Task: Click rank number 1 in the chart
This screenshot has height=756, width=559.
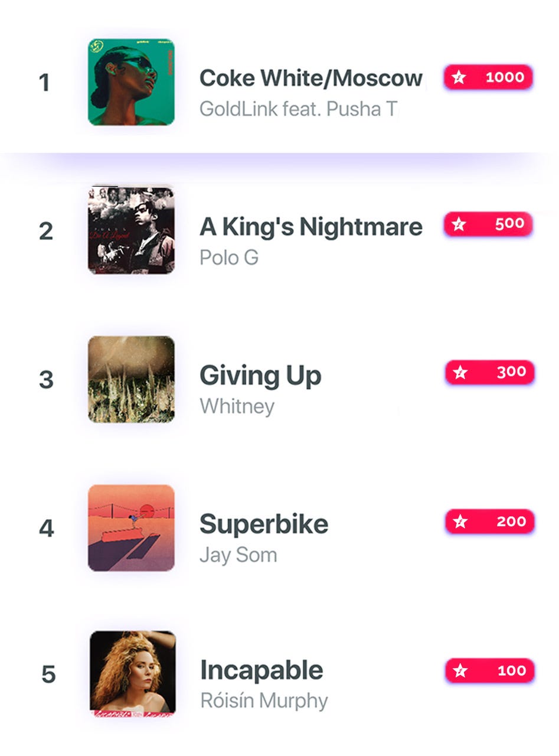Action: coord(44,83)
